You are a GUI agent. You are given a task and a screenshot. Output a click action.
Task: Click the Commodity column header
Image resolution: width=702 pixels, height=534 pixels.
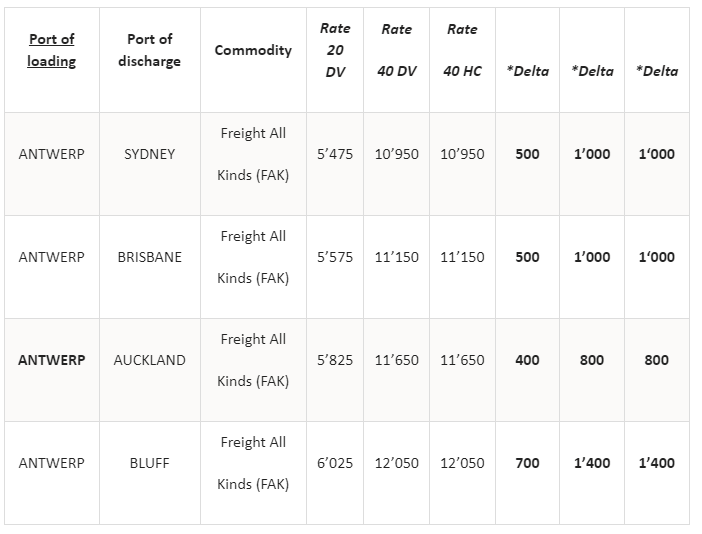click(x=253, y=50)
